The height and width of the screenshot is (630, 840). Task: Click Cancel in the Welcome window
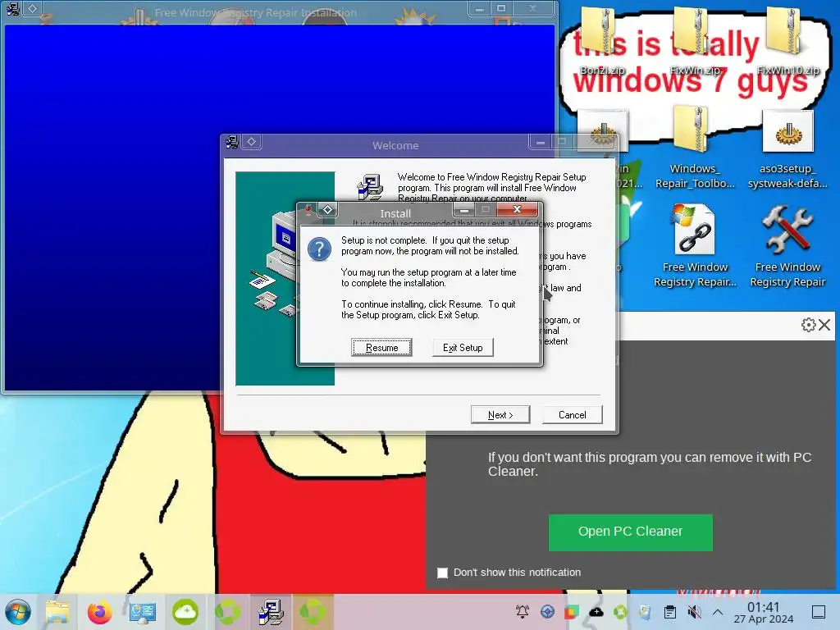coord(572,414)
